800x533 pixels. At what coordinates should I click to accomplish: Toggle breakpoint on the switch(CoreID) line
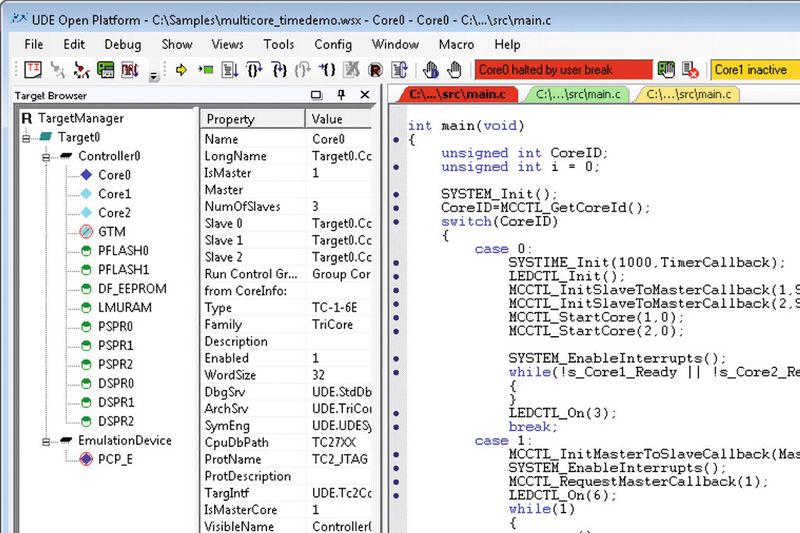click(x=396, y=222)
